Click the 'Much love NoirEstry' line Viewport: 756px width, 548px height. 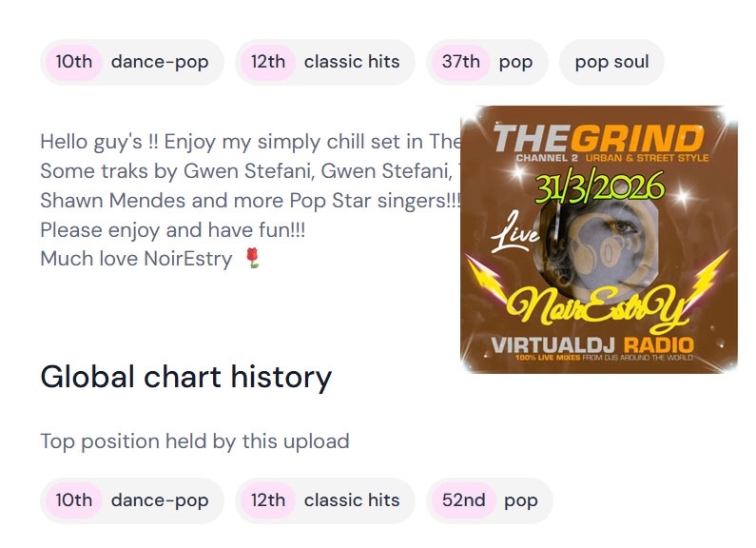(136, 259)
